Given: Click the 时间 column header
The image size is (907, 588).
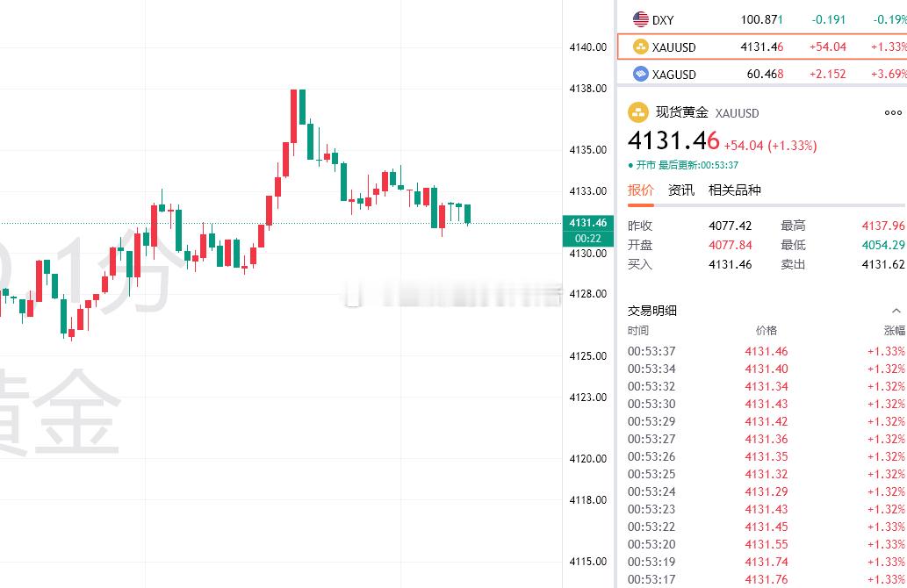Looking at the screenshot, I should pyautogui.click(x=638, y=331).
